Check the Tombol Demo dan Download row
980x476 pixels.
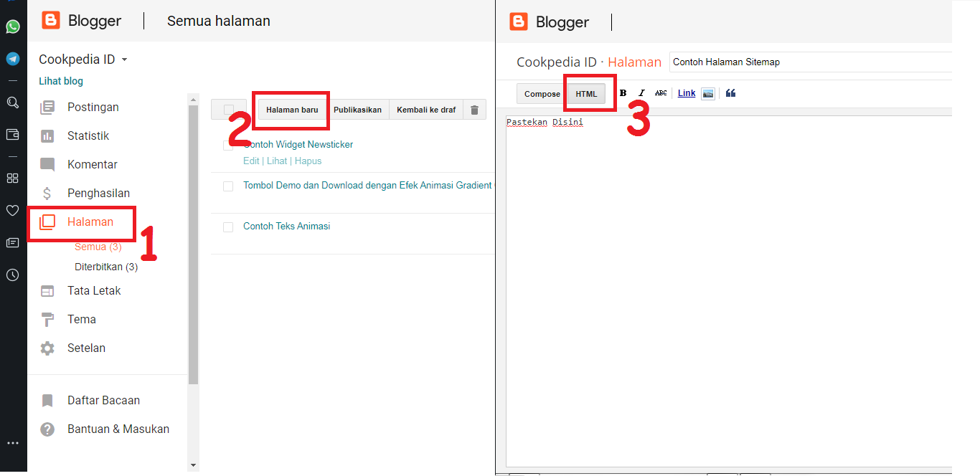(228, 186)
